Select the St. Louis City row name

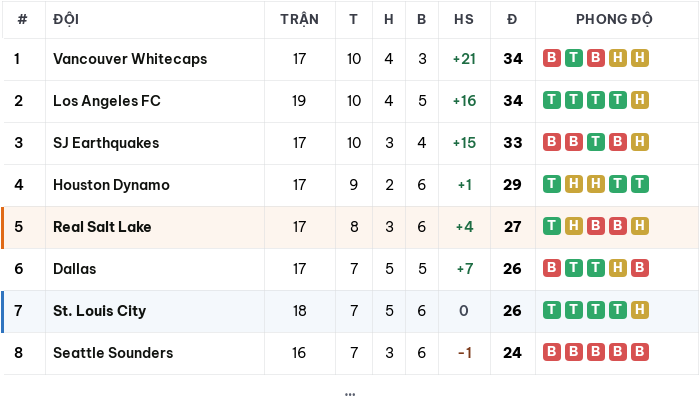[100, 311]
